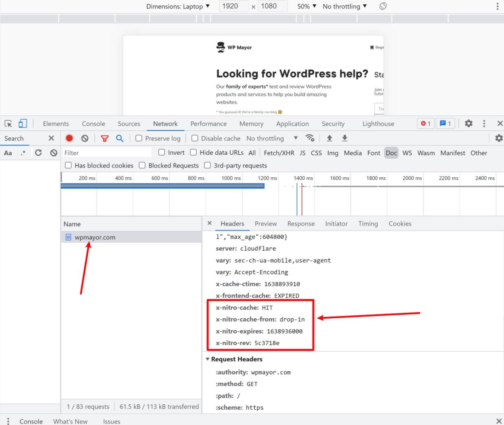
Task: Check the Invert filter checkbox
Action: click(x=162, y=152)
